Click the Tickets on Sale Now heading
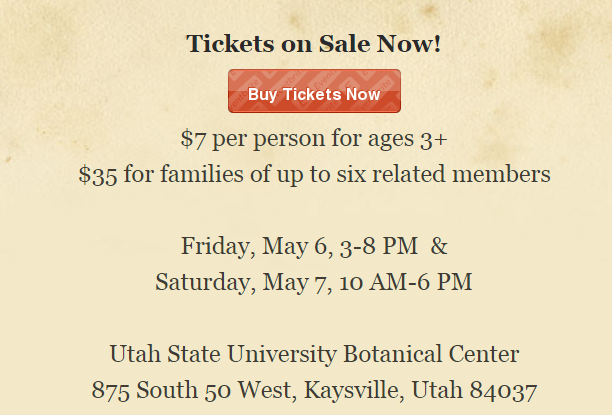The height and width of the screenshot is (415, 612). click(314, 44)
